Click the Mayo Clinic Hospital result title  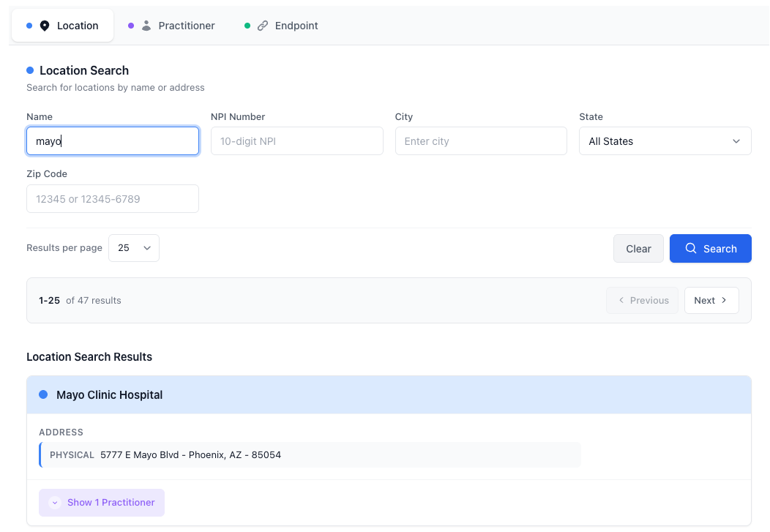pos(110,395)
